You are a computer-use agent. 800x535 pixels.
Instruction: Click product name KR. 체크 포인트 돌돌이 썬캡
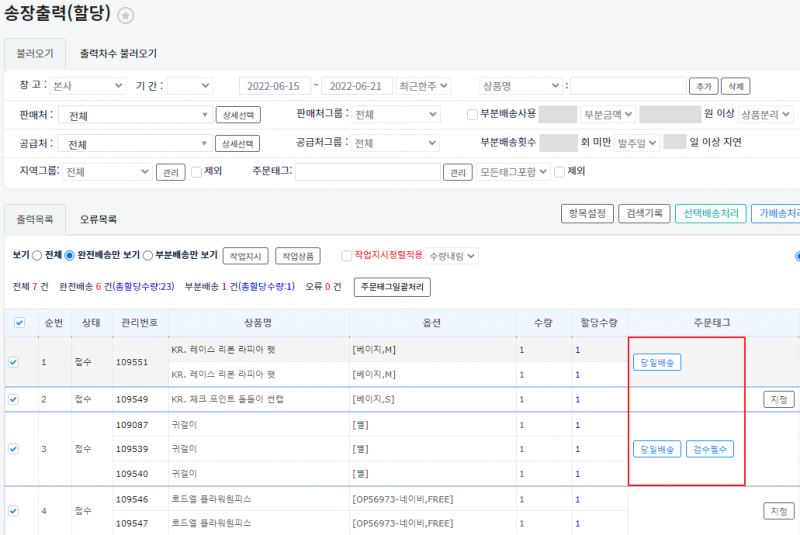pos(228,399)
